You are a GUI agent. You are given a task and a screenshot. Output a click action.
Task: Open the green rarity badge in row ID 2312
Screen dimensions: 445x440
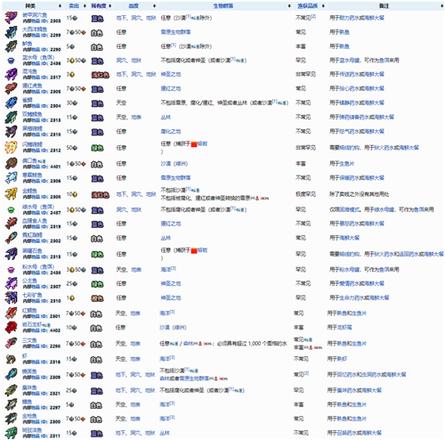click(97, 148)
